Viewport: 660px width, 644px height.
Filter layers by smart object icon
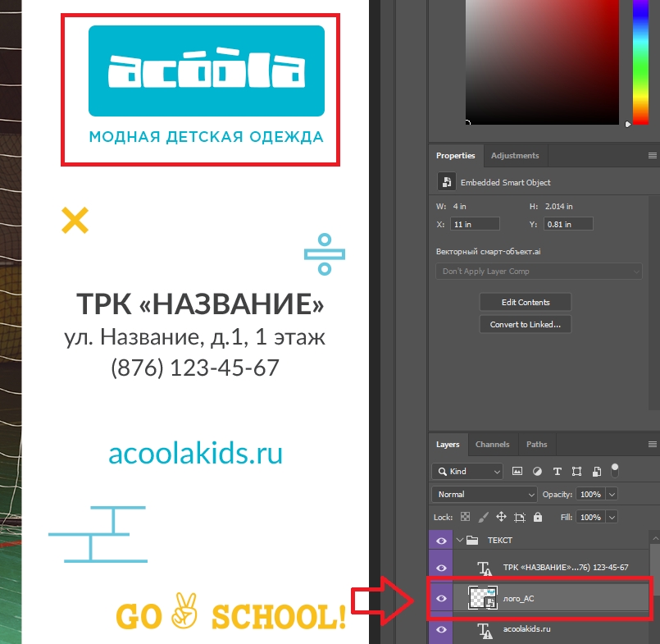point(596,472)
